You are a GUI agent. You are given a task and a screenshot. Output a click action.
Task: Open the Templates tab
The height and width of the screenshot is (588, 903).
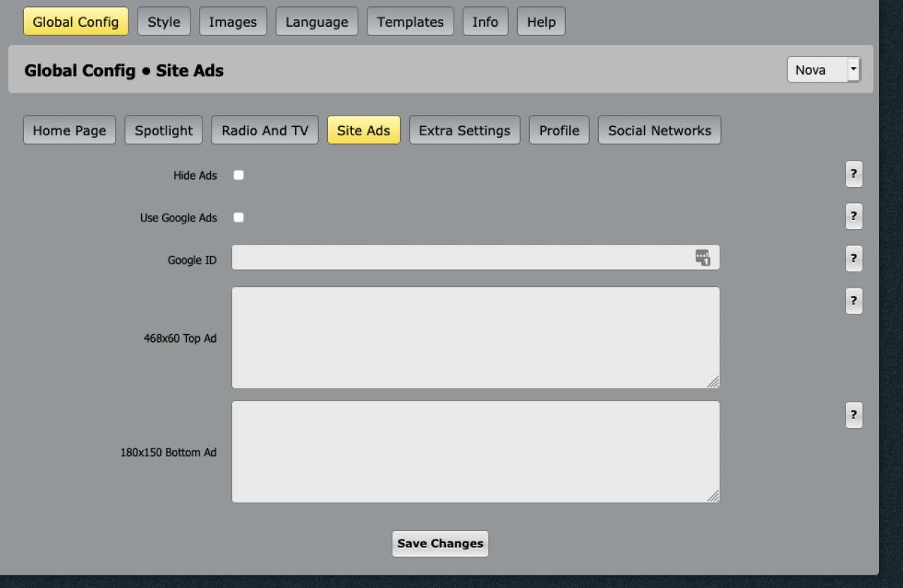pos(410,22)
